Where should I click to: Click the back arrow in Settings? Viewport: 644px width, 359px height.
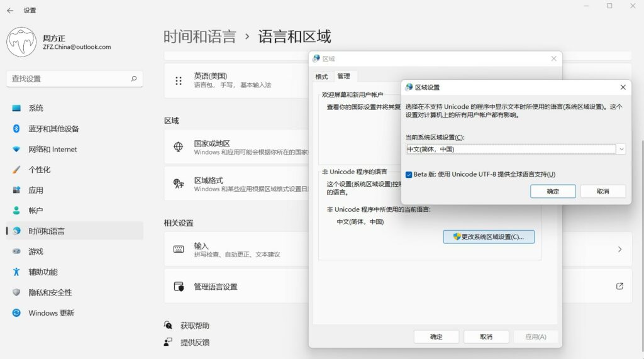click(x=10, y=11)
